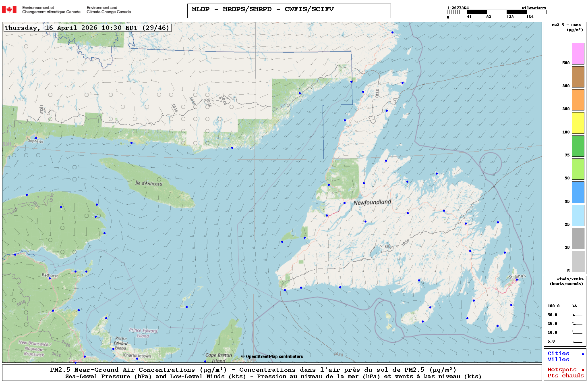588x383 pixels.
Task: Pick the pink swatch in PM2.5 legend
Action: [578, 54]
